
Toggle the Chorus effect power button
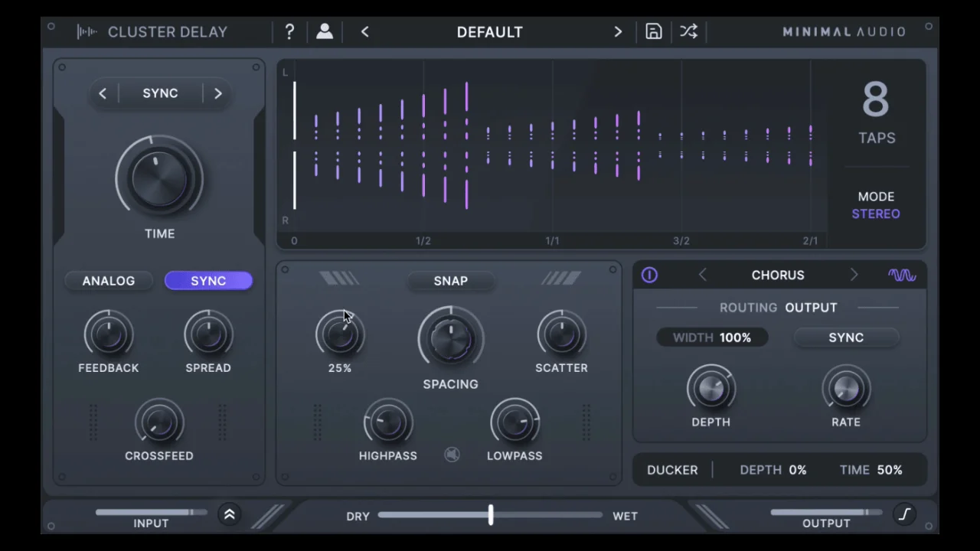[649, 275]
